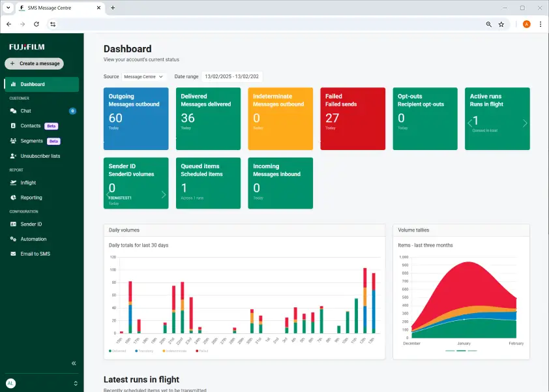The width and height of the screenshot is (549, 392).
Task: Open the Chat section from its speech-bubble icon
Action: [x=14, y=111]
